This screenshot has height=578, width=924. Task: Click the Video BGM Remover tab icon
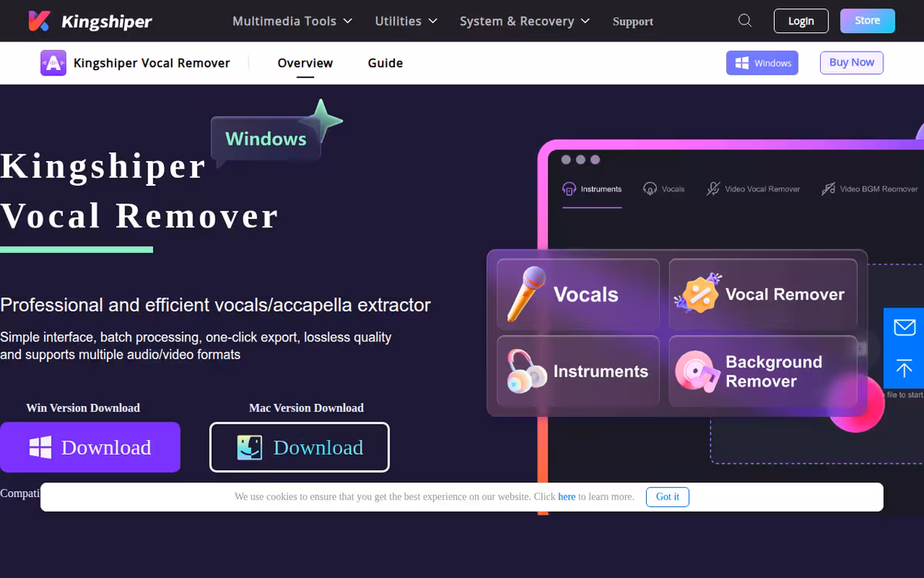829,189
